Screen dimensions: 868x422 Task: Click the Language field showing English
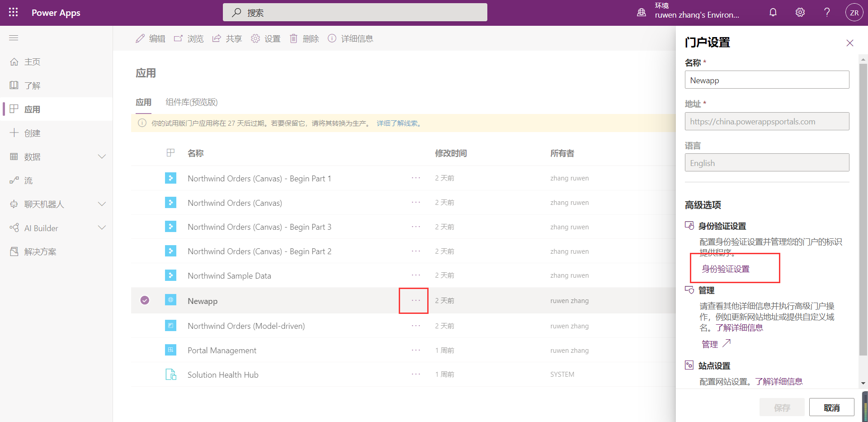click(x=767, y=162)
